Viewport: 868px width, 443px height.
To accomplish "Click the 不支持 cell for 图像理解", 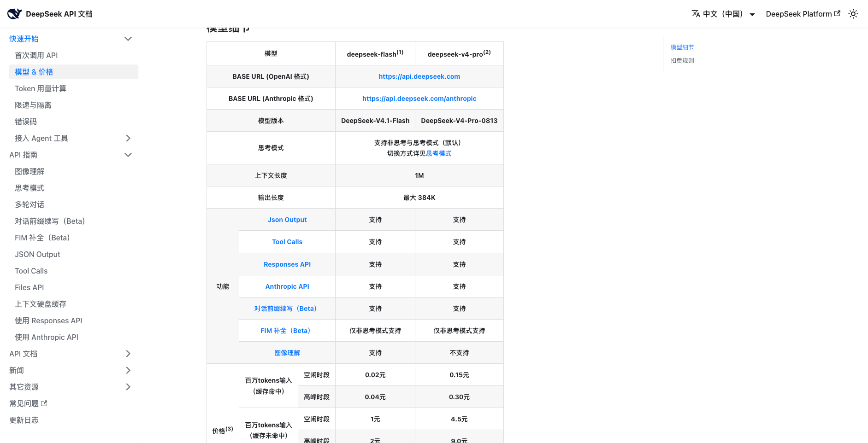I will (459, 353).
